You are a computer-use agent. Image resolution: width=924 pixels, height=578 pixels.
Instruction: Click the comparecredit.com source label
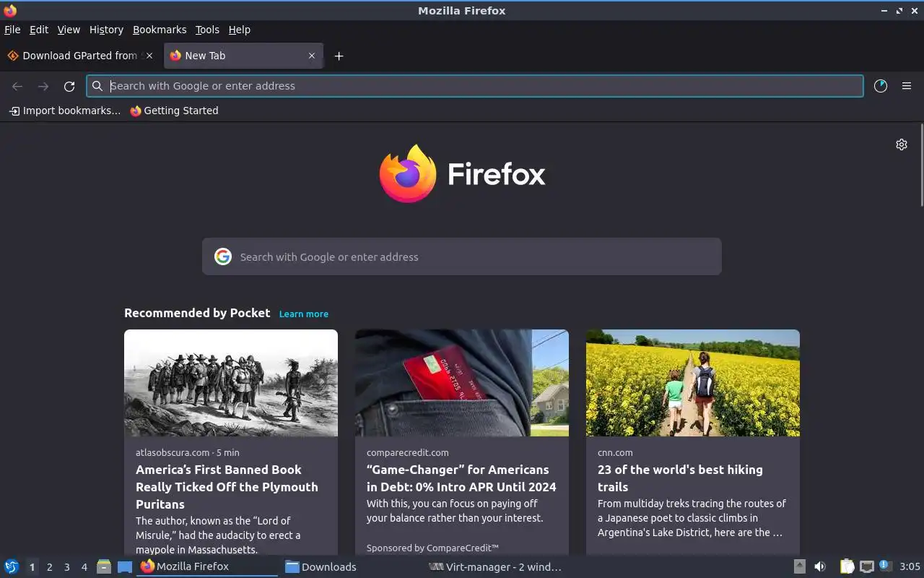408,453
